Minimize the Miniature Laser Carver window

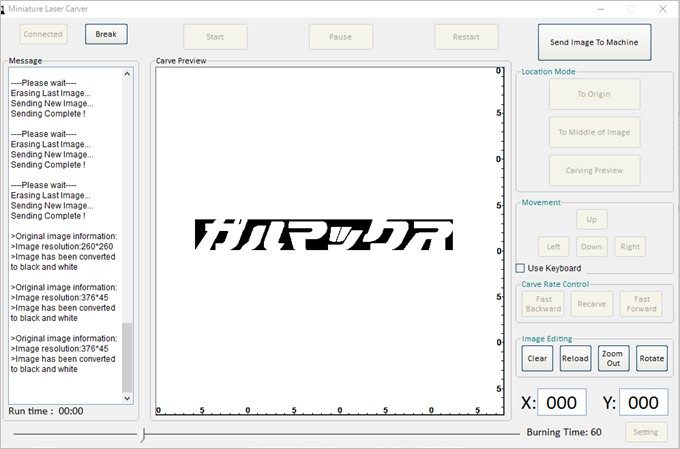pyautogui.click(x=601, y=9)
